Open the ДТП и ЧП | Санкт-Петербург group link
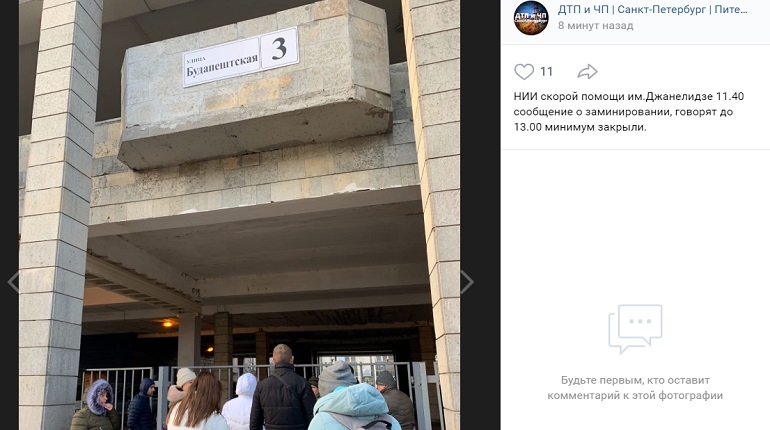The height and width of the screenshot is (430, 770). click(x=653, y=9)
